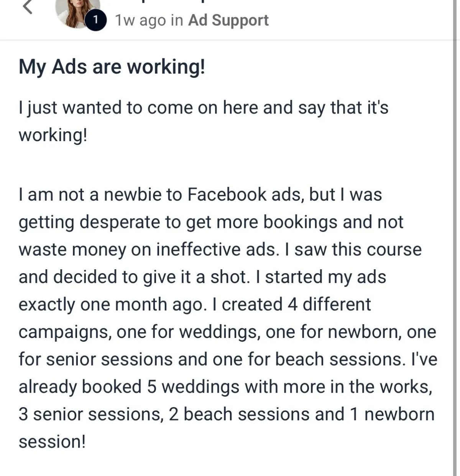Open the Ad Support category link
This screenshot has height=476, width=460.
[x=228, y=20]
